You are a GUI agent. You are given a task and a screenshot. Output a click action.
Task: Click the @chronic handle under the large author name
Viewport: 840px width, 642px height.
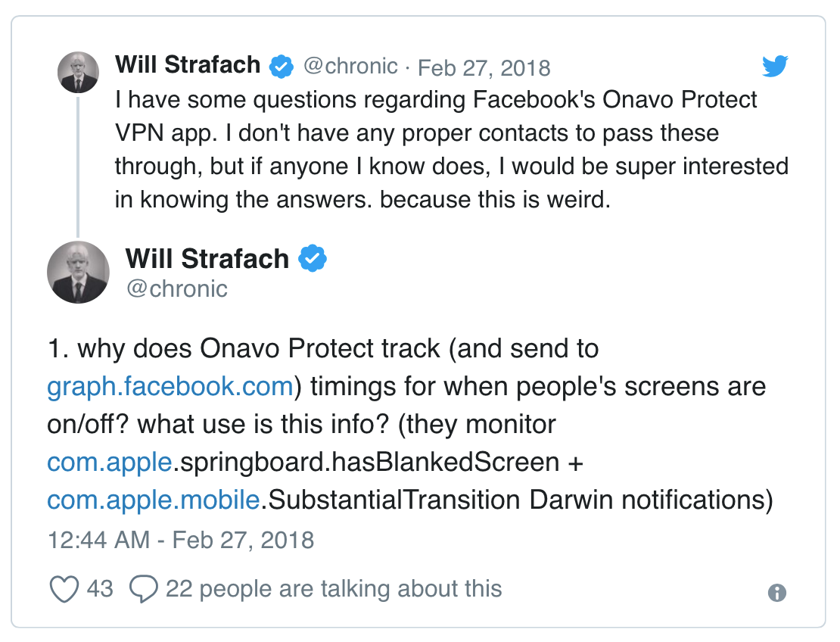[x=176, y=288]
